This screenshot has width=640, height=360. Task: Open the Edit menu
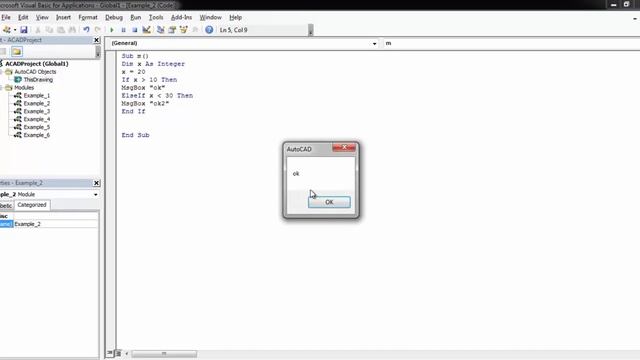click(23, 18)
